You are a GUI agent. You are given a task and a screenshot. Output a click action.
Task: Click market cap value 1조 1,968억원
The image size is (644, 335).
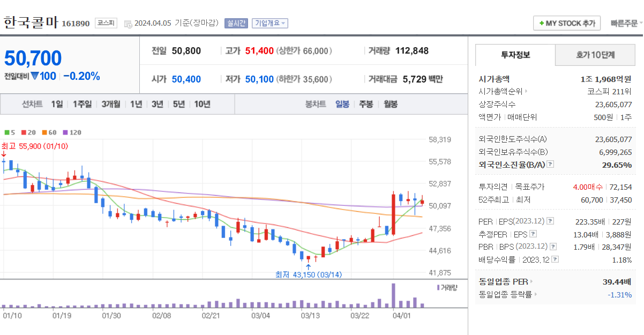606,79
